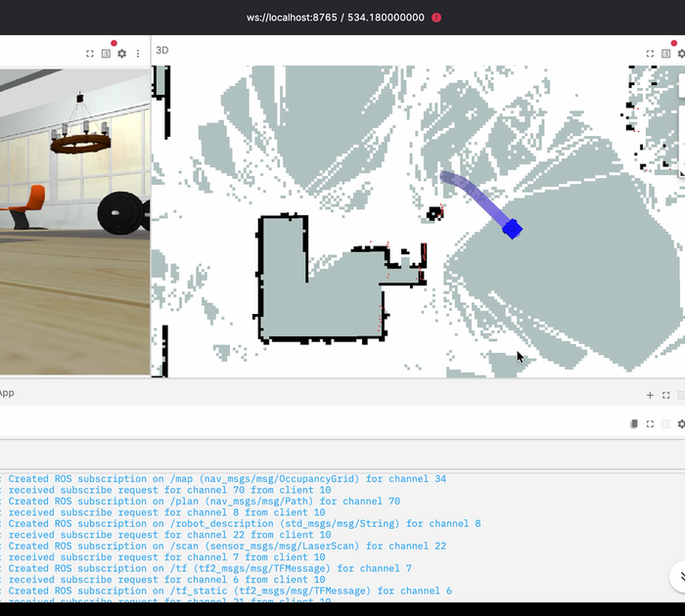Open data source ws://localhost:8765 connection text

click(x=335, y=18)
